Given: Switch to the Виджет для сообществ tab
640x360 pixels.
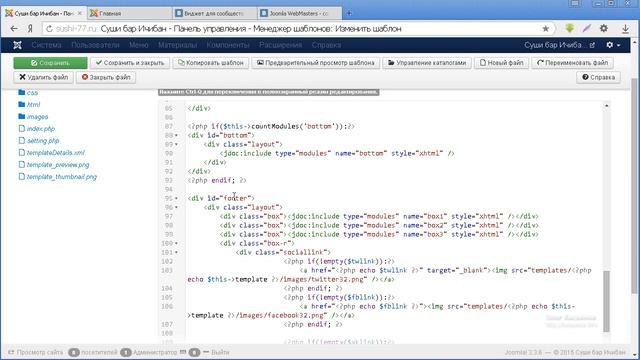Looking at the screenshot, I should click(214, 13).
